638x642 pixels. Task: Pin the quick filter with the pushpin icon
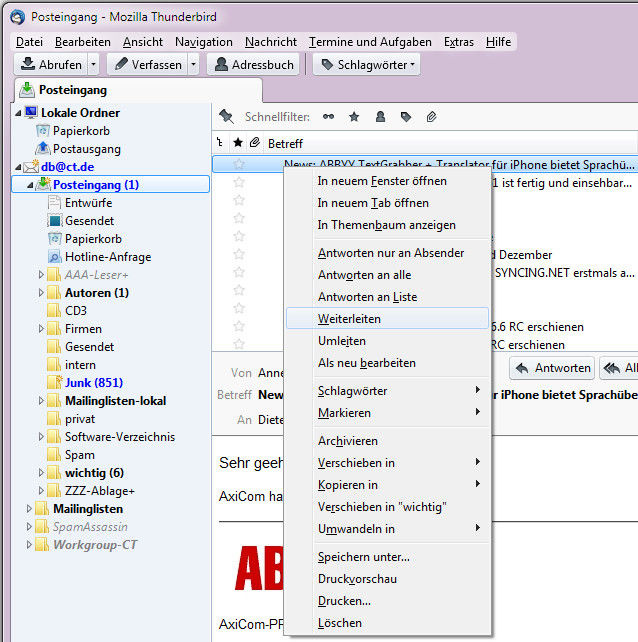[226, 117]
